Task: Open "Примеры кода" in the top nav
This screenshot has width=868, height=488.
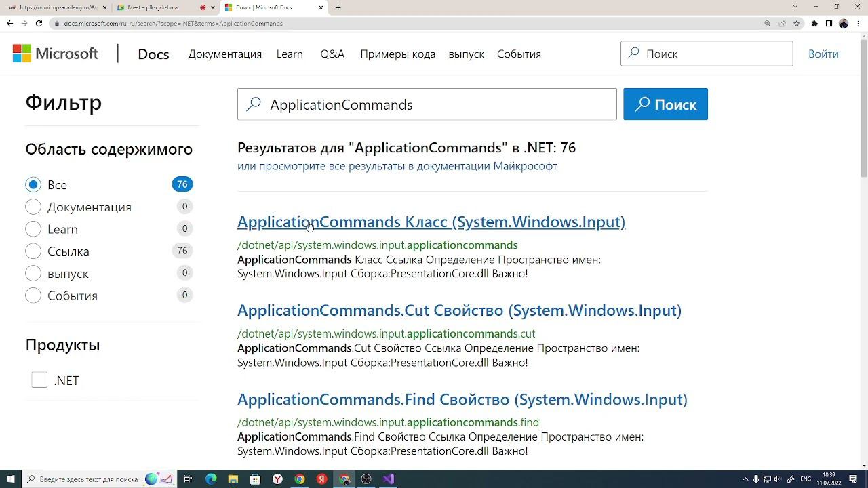Action: click(x=398, y=54)
